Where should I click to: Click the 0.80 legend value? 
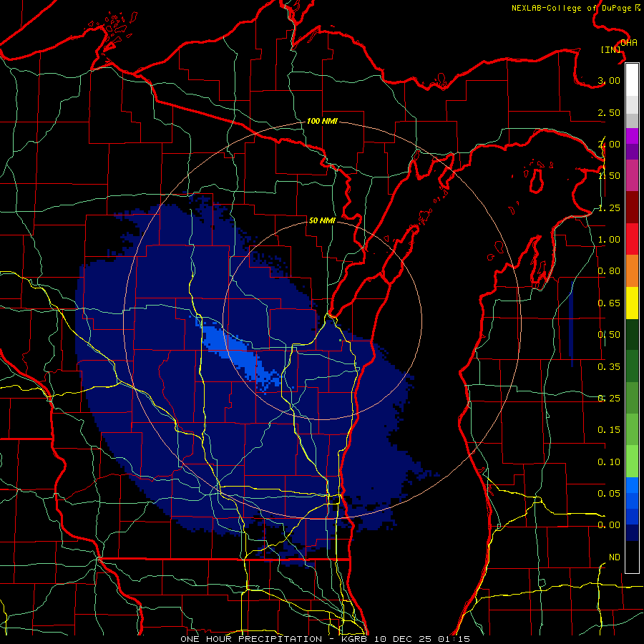(x=609, y=271)
